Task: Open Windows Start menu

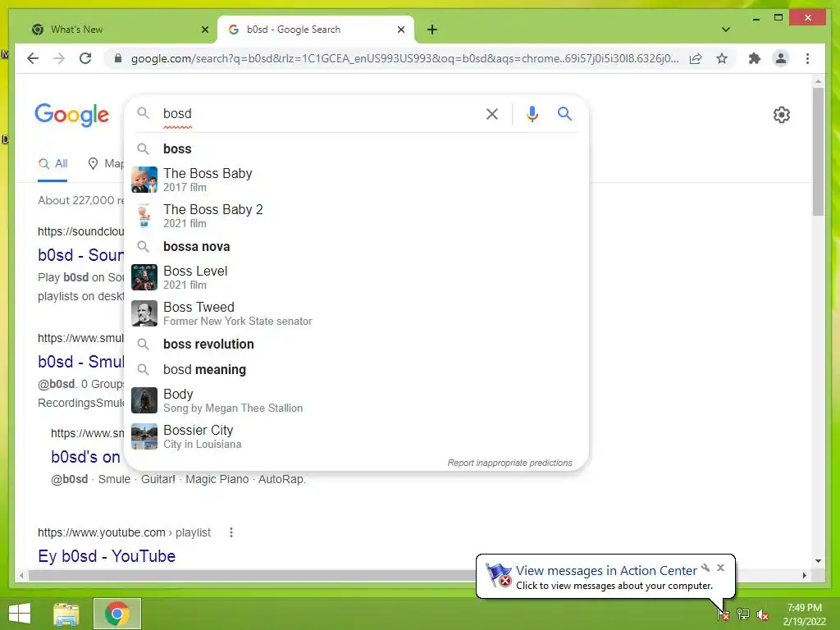Action: click(20, 614)
